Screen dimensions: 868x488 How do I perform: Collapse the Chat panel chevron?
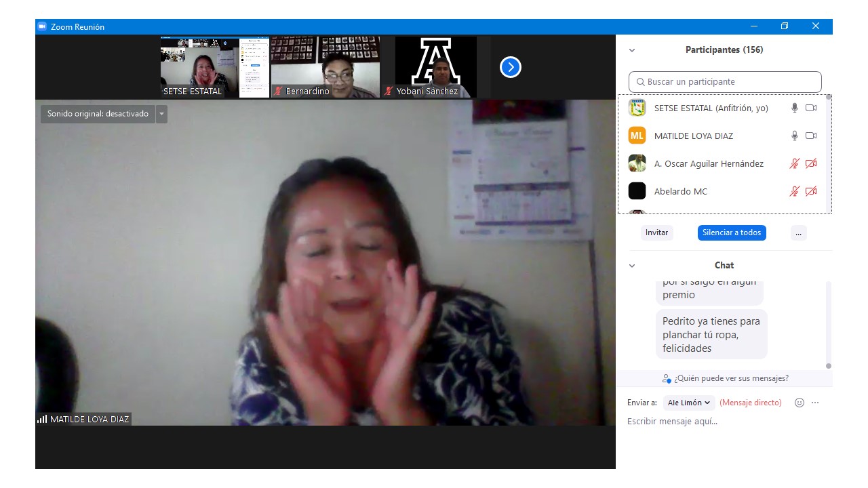pos(632,266)
